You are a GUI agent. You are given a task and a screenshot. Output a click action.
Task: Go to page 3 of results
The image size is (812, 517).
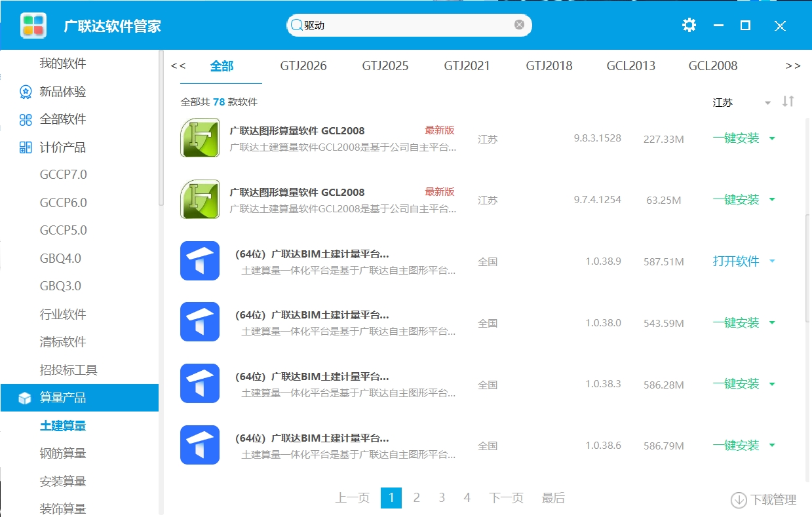coord(442,498)
